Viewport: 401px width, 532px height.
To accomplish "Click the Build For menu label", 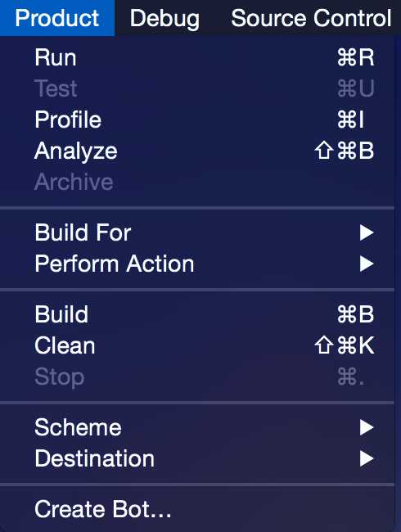I will click(x=83, y=232).
